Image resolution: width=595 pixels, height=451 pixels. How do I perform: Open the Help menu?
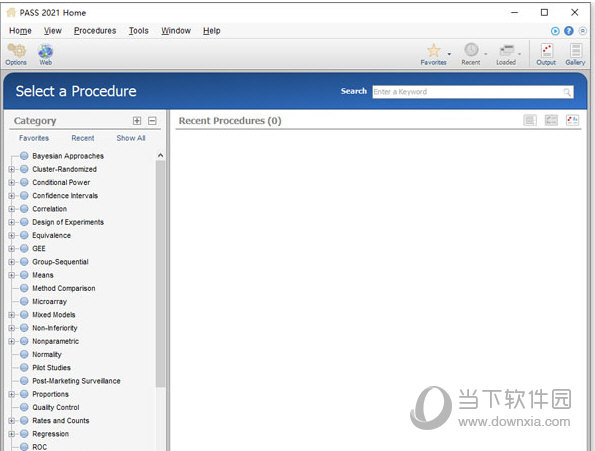(211, 31)
